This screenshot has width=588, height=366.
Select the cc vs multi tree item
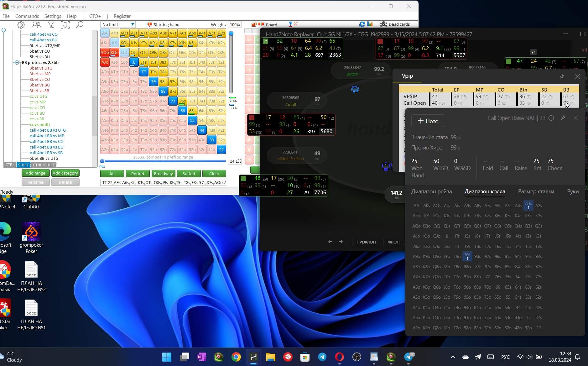coord(39,124)
